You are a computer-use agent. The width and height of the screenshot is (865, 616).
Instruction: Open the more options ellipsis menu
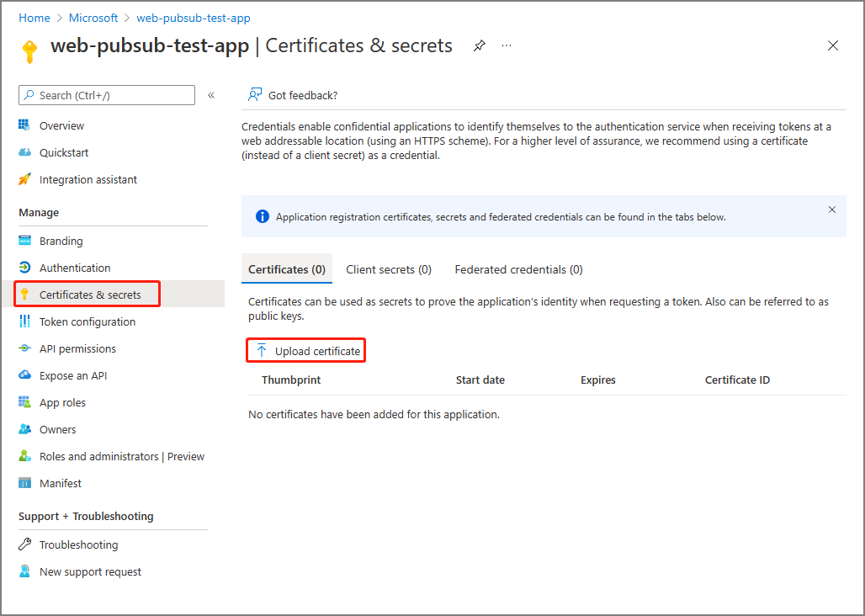pos(507,45)
